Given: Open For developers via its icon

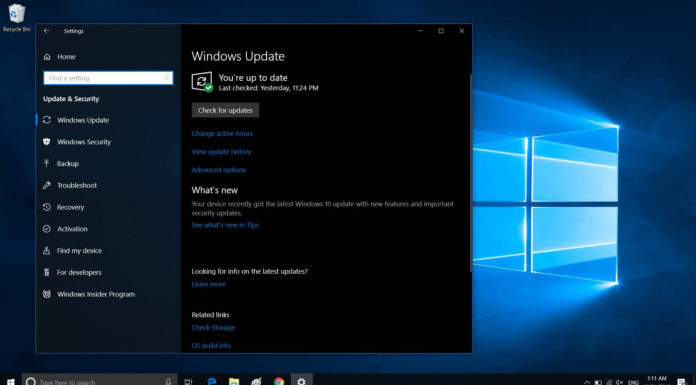Looking at the screenshot, I should tap(47, 272).
